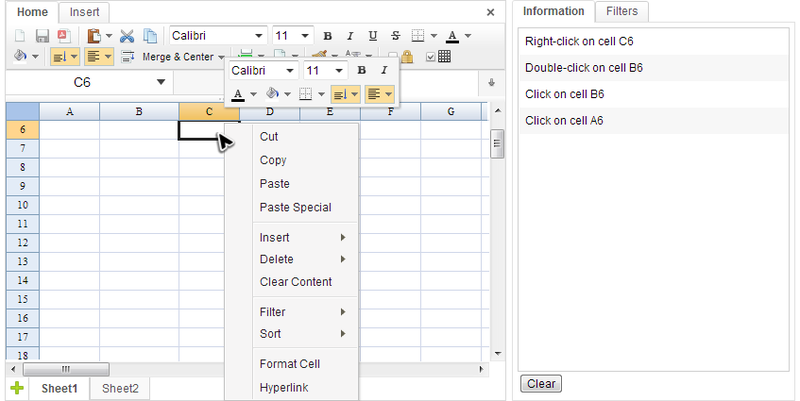Switch to the Insert ribbon tab
The image size is (800, 401).
(x=84, y=12)
